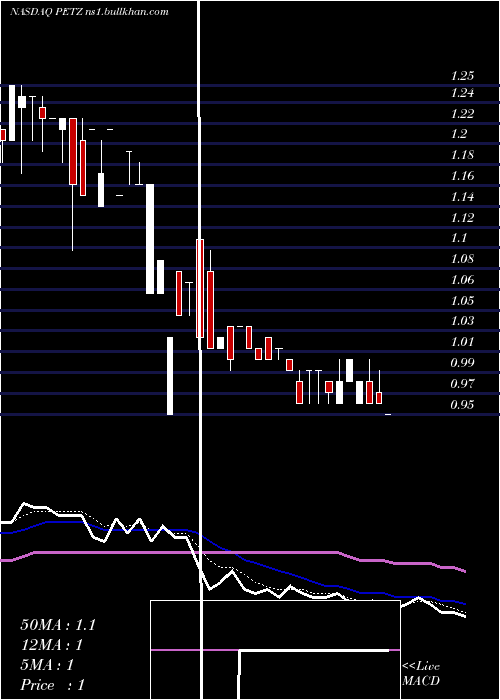Click the 0.95 price axis label
The height and width of the screenshot is (700, 500).
[462, 405]
